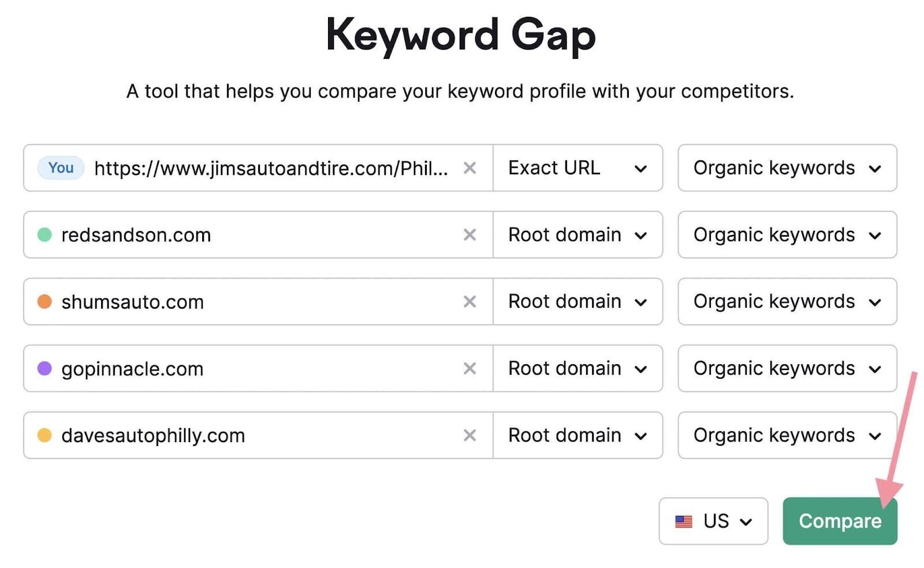Viewport: 924px width, 568px height.
Task: Remove the redsandson.com competitor entry
Action: click(470, 234)
